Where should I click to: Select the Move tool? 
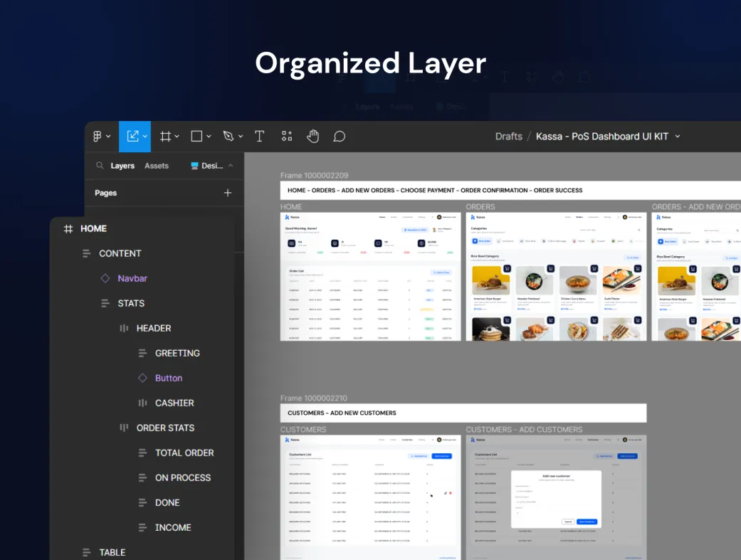[x=132, y=137]
